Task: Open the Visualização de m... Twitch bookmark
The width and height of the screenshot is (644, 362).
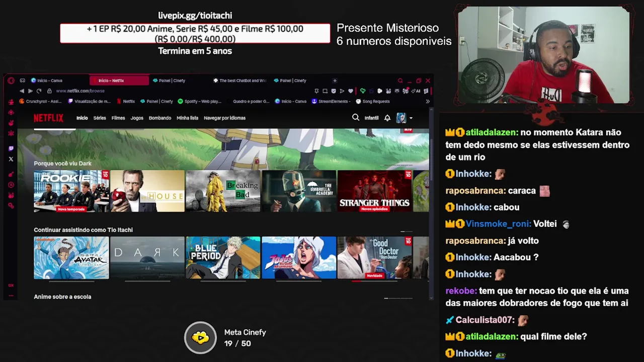Action: point(89,101)
